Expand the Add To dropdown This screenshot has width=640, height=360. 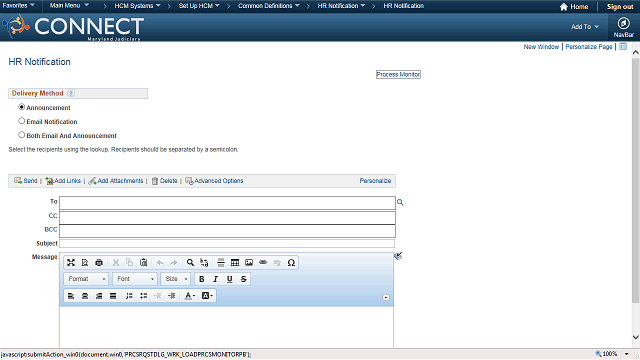585,27
